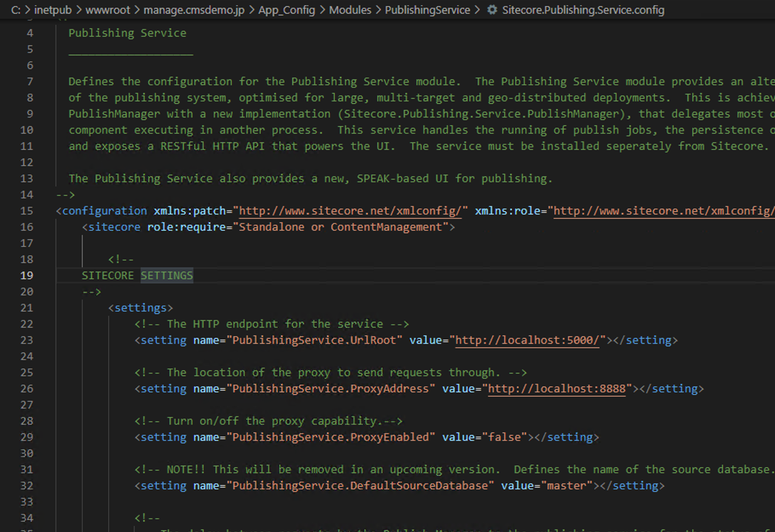Click the comment close '-->' on line 14

66,194
